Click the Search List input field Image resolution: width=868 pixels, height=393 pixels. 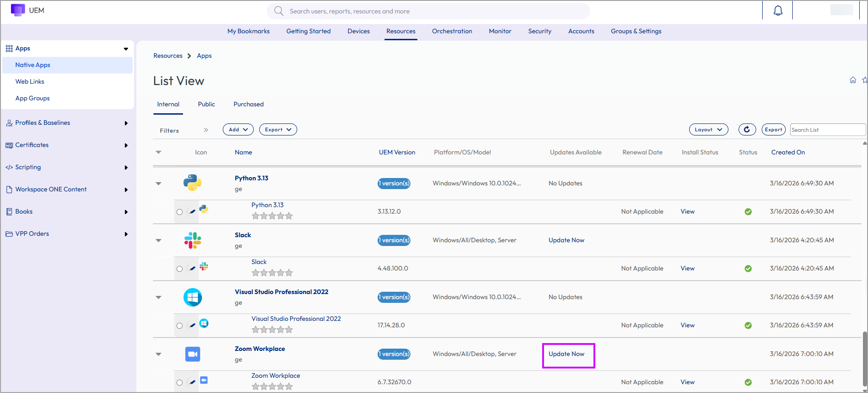coord(828,130)
